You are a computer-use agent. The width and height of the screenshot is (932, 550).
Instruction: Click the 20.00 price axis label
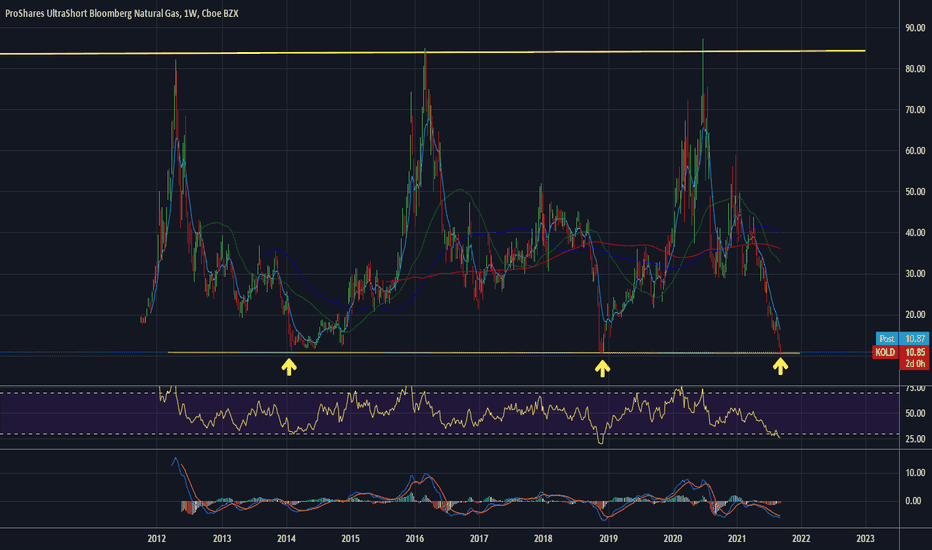[915, 315]
